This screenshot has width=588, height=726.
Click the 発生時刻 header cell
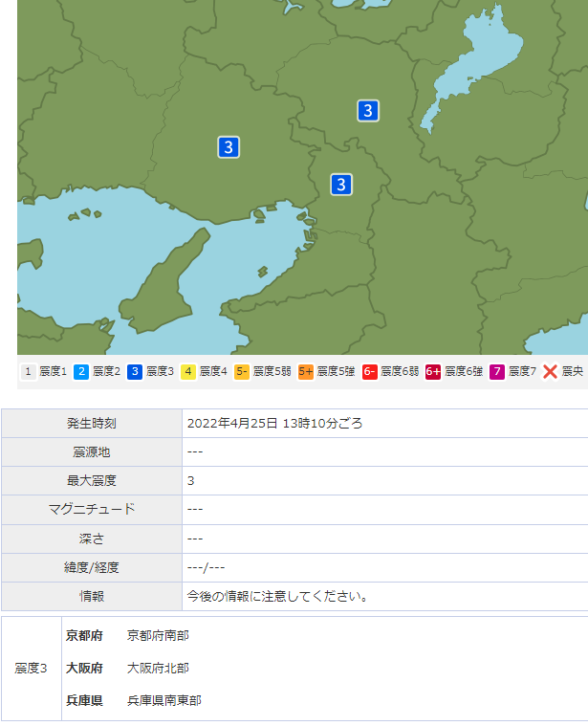coord(92,423)
